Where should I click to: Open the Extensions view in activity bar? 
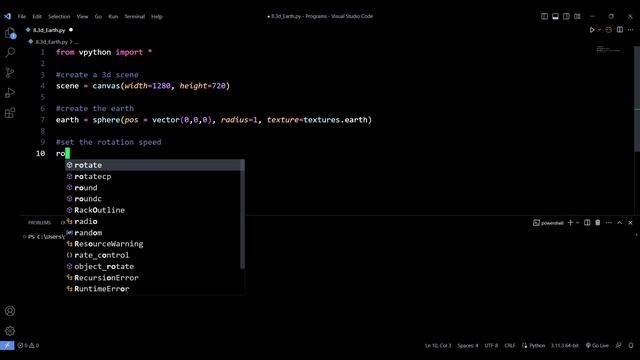(x=10, y=113)
